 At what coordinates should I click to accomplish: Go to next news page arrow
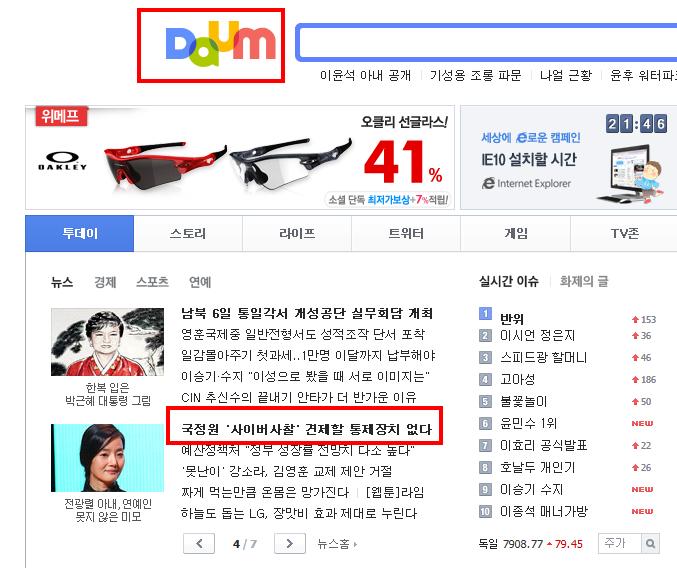290,543
